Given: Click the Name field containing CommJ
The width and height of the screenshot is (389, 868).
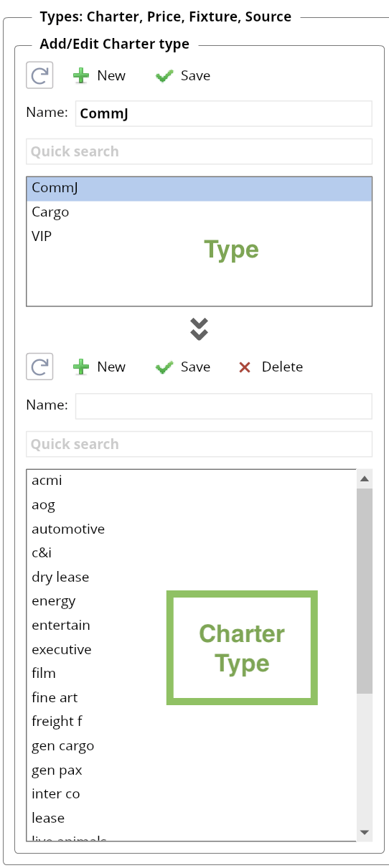Looking at the screenshot, I should click(x=224, y=113).
